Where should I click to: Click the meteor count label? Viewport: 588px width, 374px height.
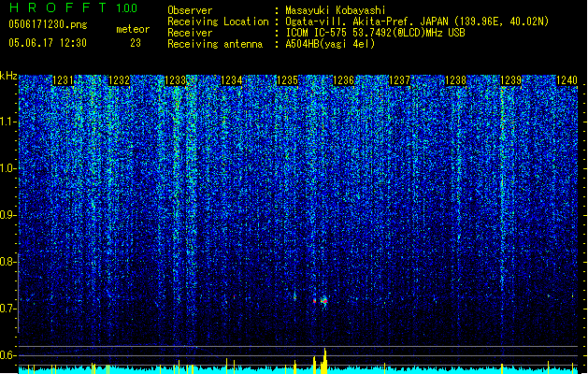tap(133, 29)
